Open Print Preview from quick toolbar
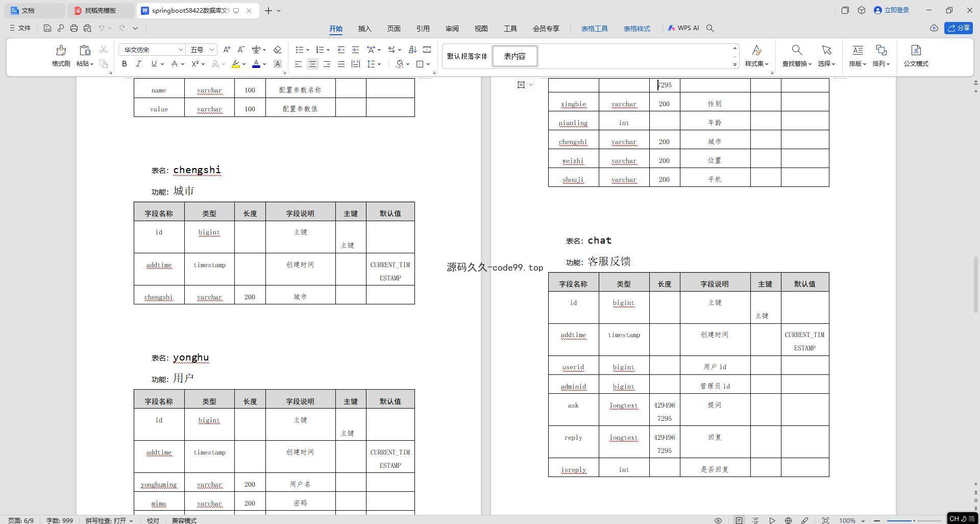Screen dimensions: 980x524 click(x=87, y=28)
